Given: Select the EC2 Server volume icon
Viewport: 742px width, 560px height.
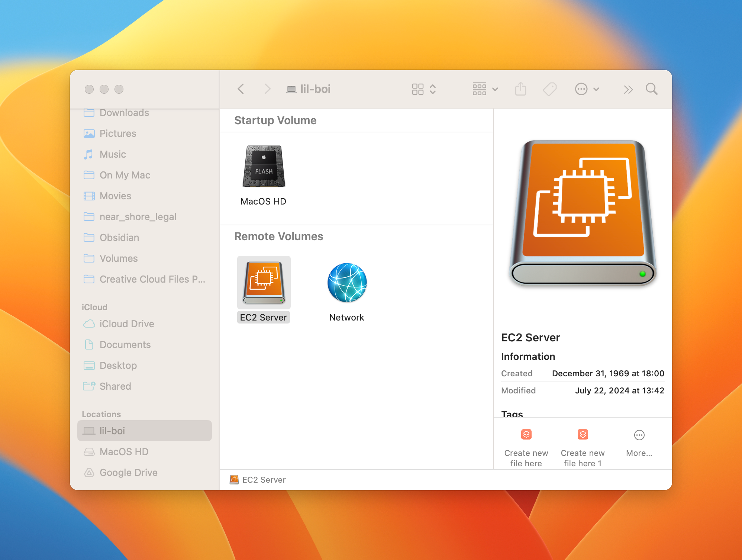Looking at the screenshot, I should [x=264, y=283].
